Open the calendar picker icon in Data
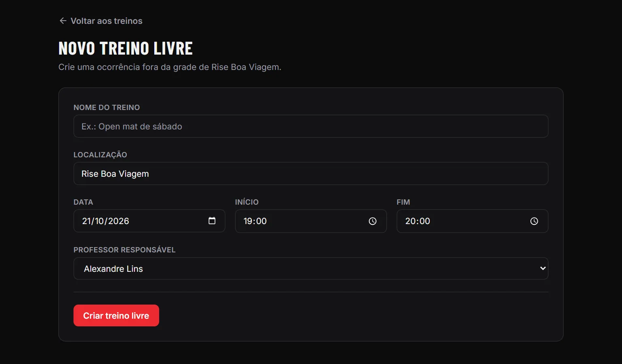 [212, 220]
